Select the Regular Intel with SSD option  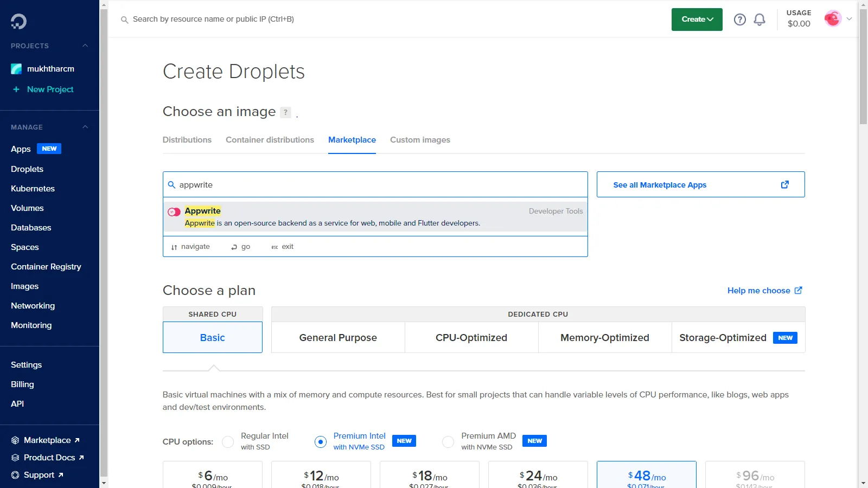pos(228,441)
